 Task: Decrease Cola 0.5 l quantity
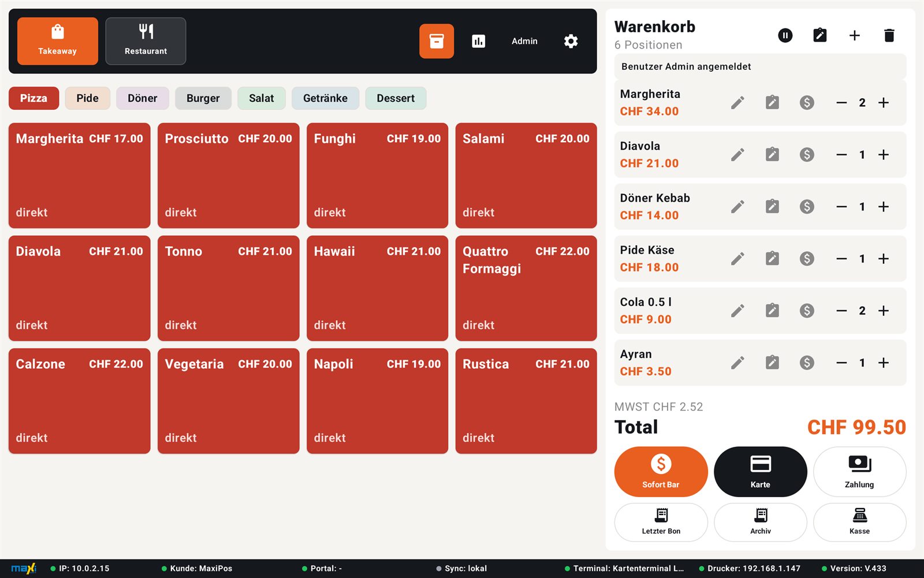click(x=841, y=311)
